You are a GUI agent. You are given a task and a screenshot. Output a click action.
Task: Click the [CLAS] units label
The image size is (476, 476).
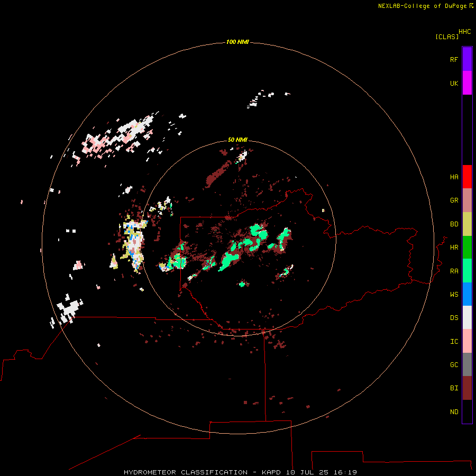tap(447, 36)
